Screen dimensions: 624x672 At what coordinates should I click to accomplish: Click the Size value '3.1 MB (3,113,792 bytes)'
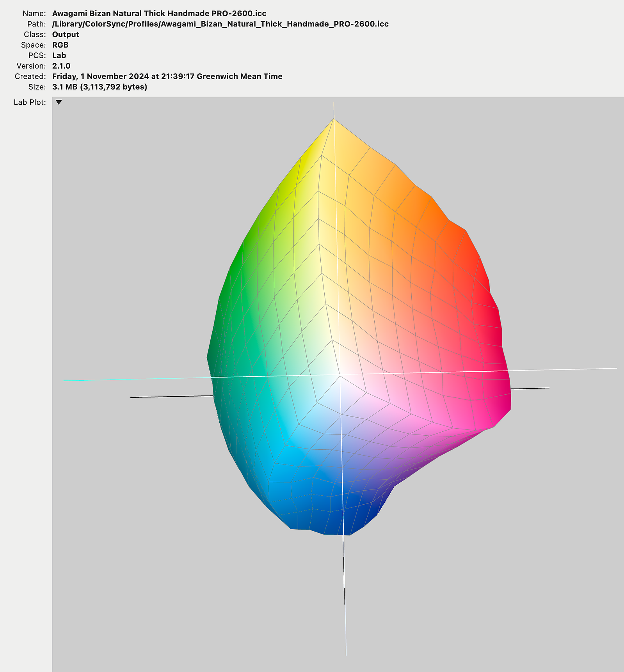pos(100,87)
